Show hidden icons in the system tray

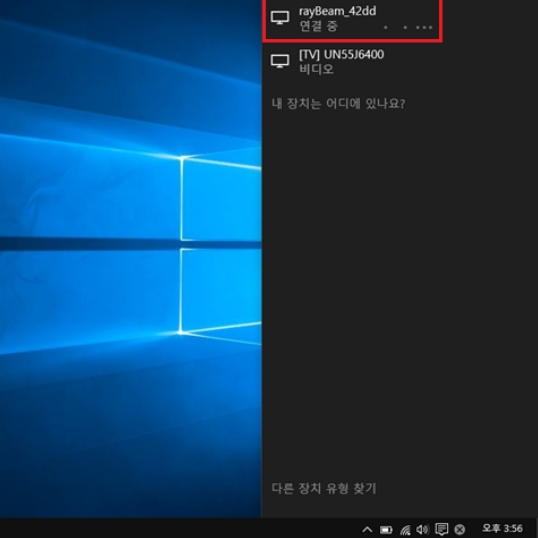tap(367, 529)
